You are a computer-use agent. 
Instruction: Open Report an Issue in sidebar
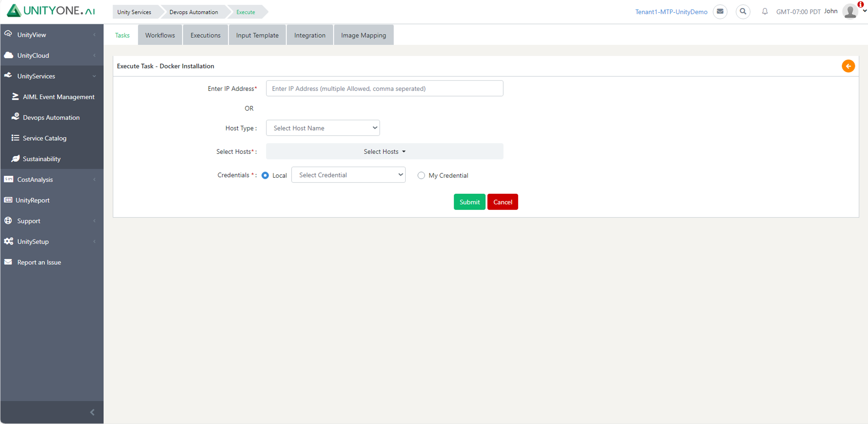[x=39, y=262]
